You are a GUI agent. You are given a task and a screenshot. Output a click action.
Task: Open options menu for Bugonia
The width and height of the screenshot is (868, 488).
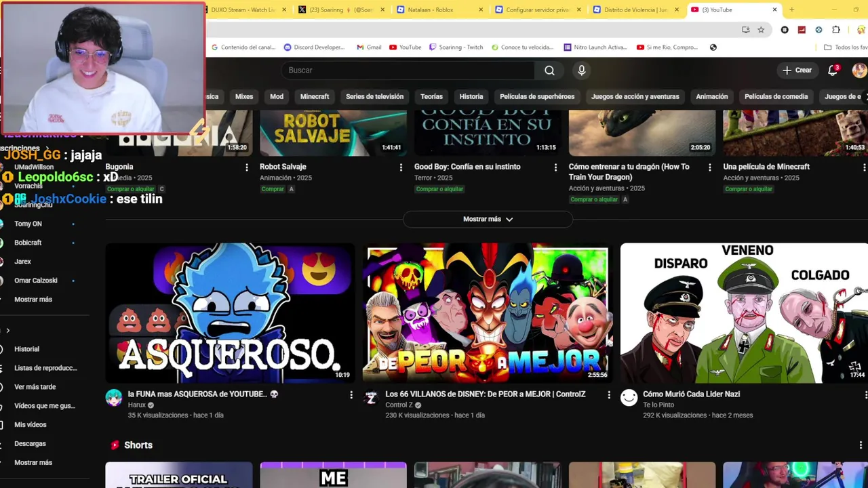click(x=246, y=167)
